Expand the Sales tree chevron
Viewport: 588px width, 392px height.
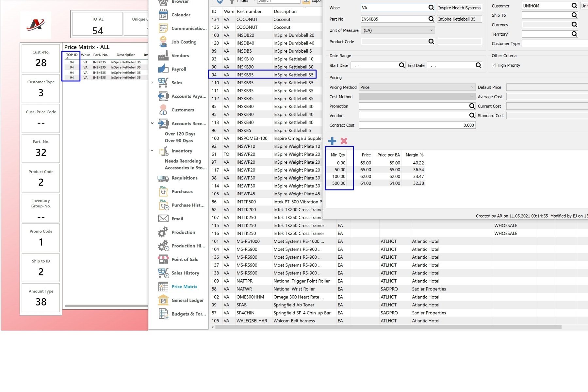point(152,83)
